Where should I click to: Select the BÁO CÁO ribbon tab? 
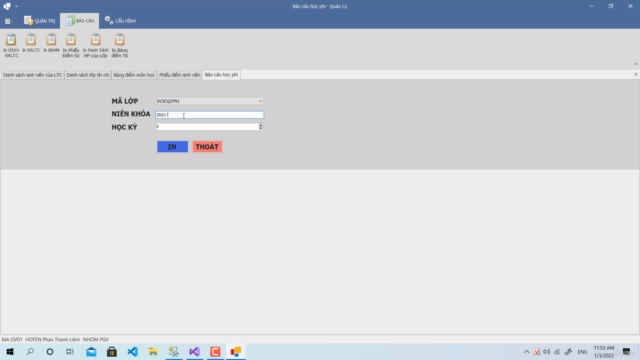[80, 20]
